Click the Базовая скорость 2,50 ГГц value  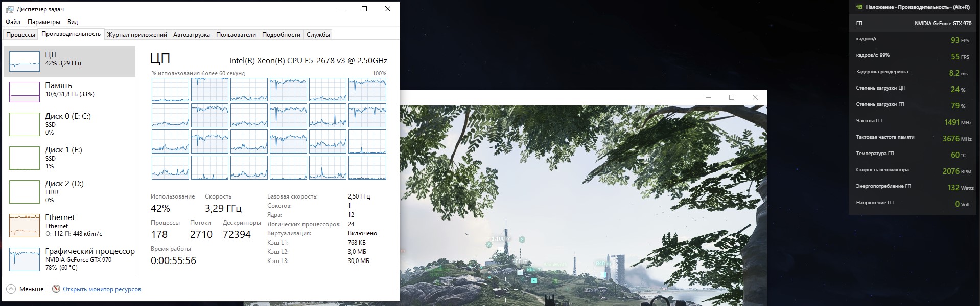359,196
